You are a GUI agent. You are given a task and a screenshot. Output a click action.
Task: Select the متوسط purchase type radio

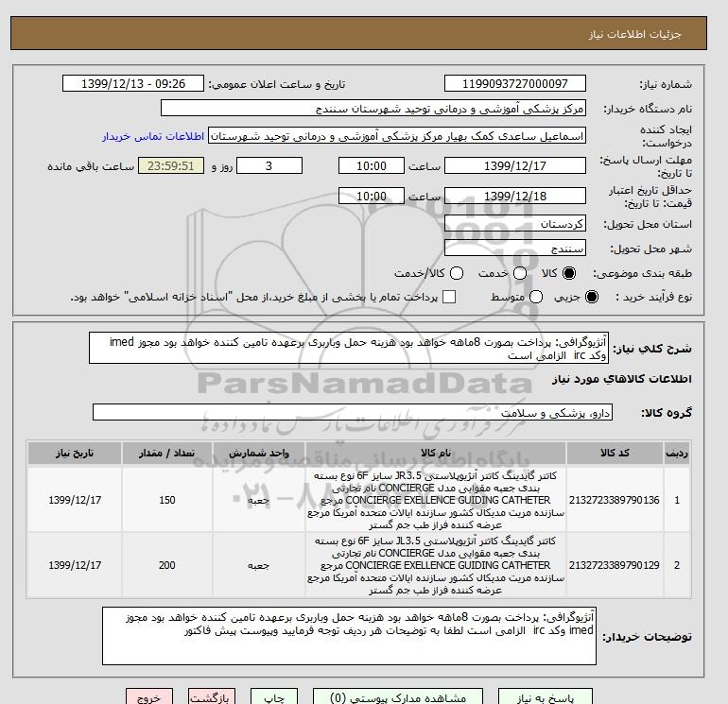coord(536,297)
